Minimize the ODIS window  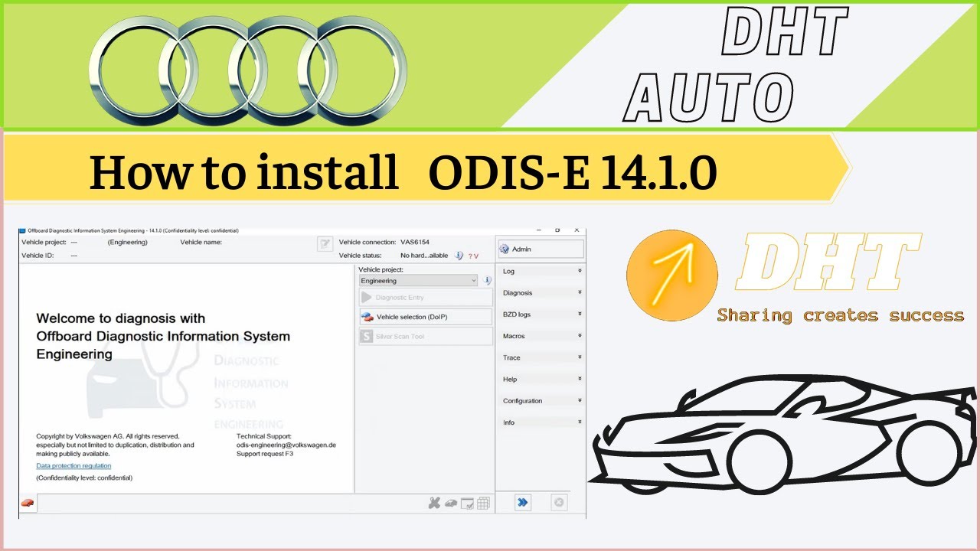[539, 230]
